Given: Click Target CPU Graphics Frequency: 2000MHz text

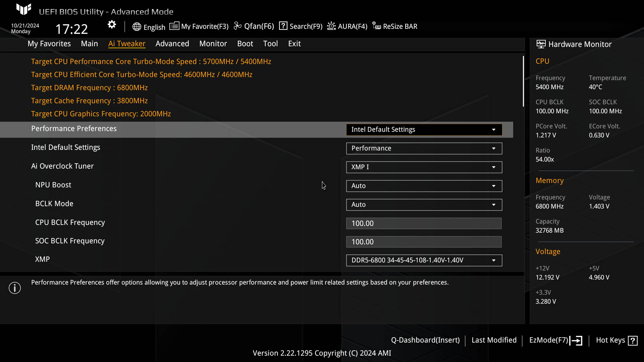Looking at the screenshot, I should pos(101,114).
